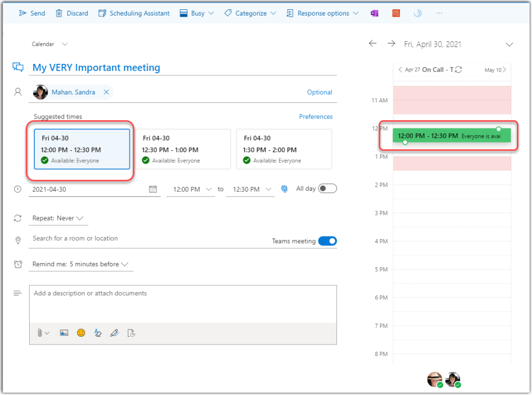
Task: Turn on the All day toggle
Action: 327,189
